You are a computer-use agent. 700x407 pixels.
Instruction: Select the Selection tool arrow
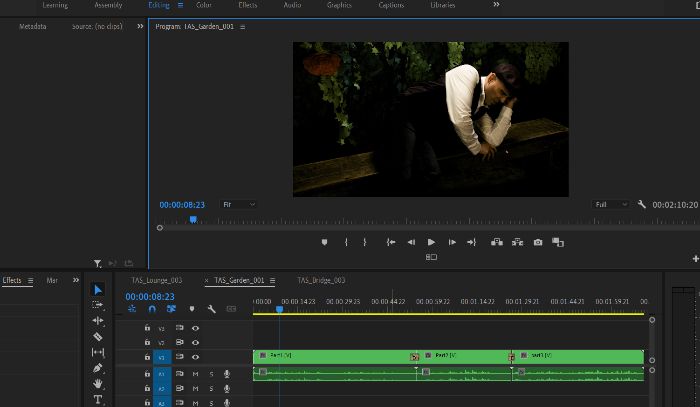pyautogui.click(x=98, y=290)
